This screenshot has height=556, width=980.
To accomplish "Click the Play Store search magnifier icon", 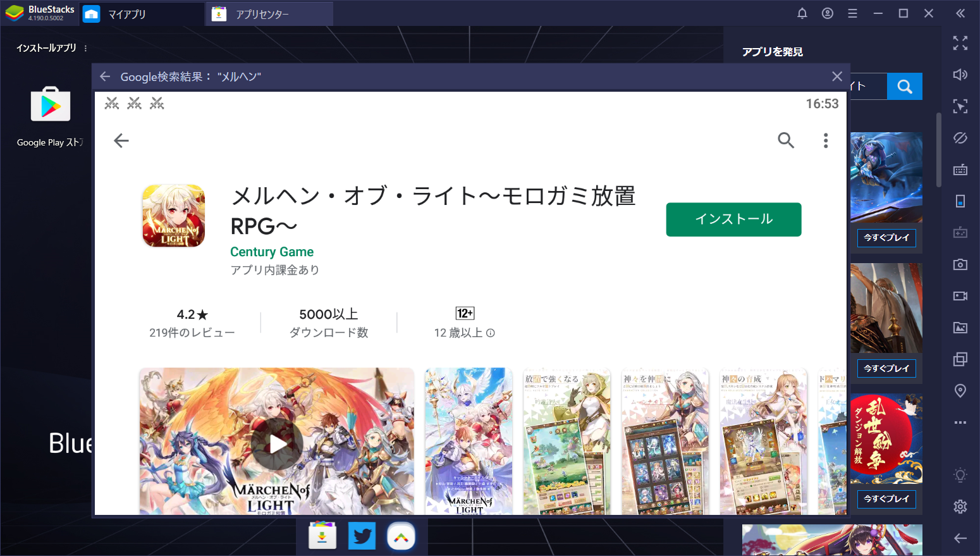I will (786, 140).
